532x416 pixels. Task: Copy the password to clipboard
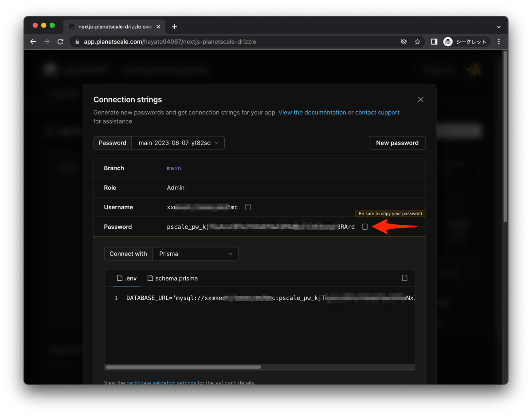pos(365,227)
